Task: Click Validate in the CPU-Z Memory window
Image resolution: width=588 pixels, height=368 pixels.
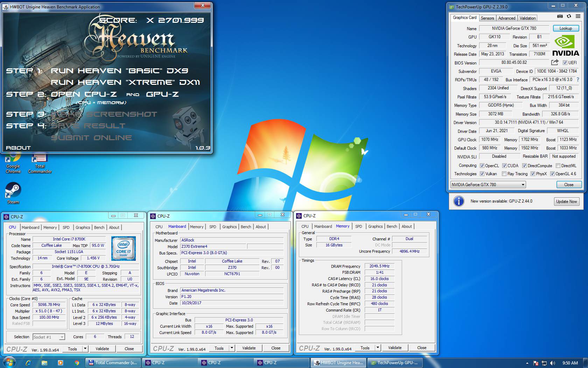Action: [395, 348]
